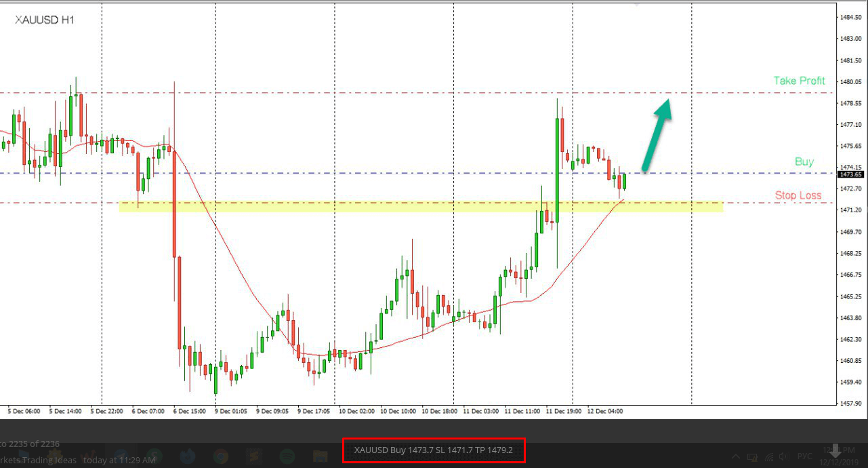This screenshot has height=468, width=868.
Task: Click the XAUUSD H1 chart title
Action: [x=45, y=20]
